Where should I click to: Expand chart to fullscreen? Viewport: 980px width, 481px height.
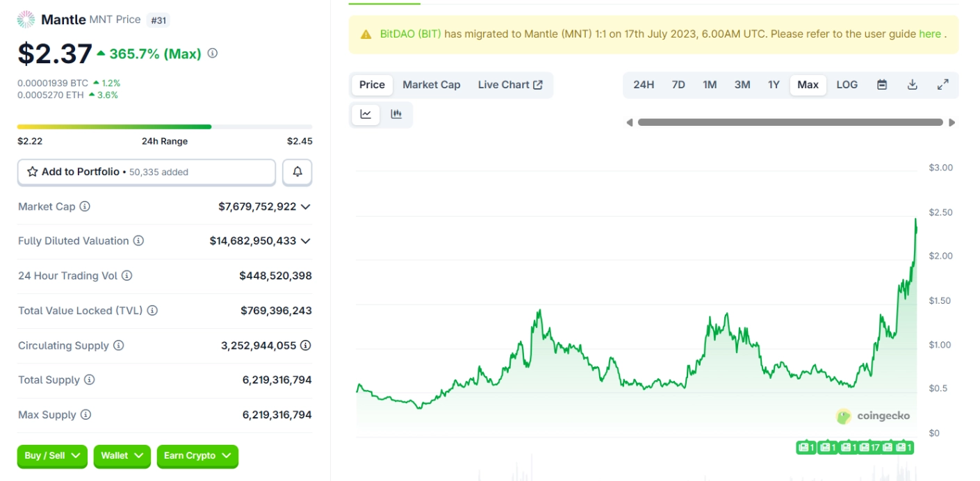pos(943,85)
